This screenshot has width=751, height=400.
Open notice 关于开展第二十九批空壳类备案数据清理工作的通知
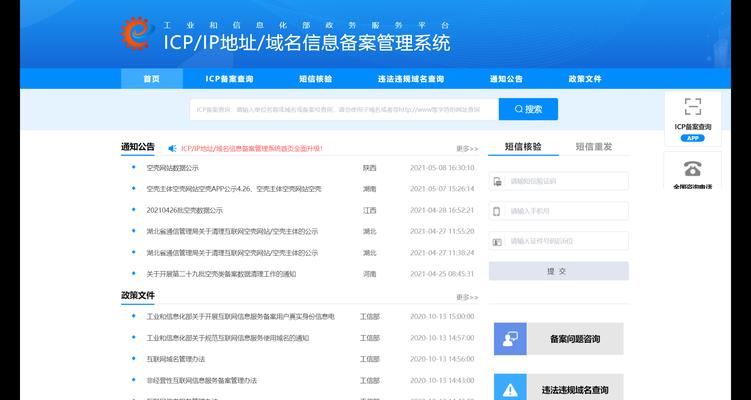(221, 274)
